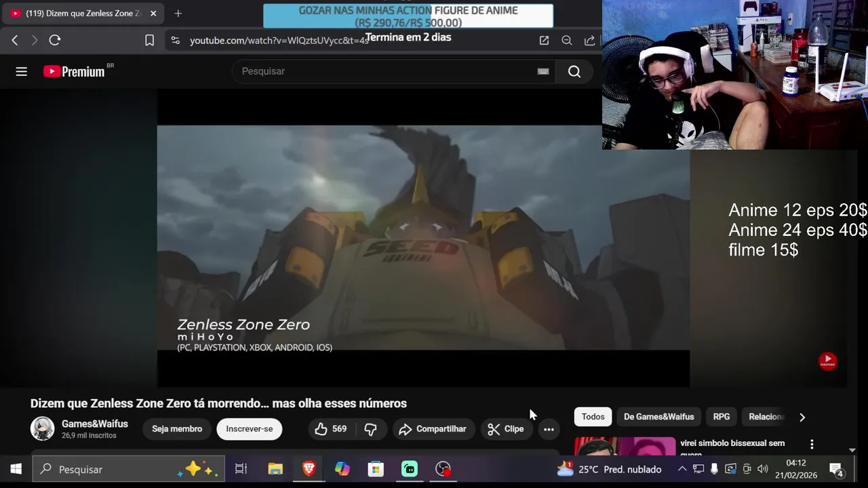
Task: Open clock and date 04:12
Action: 796,469
